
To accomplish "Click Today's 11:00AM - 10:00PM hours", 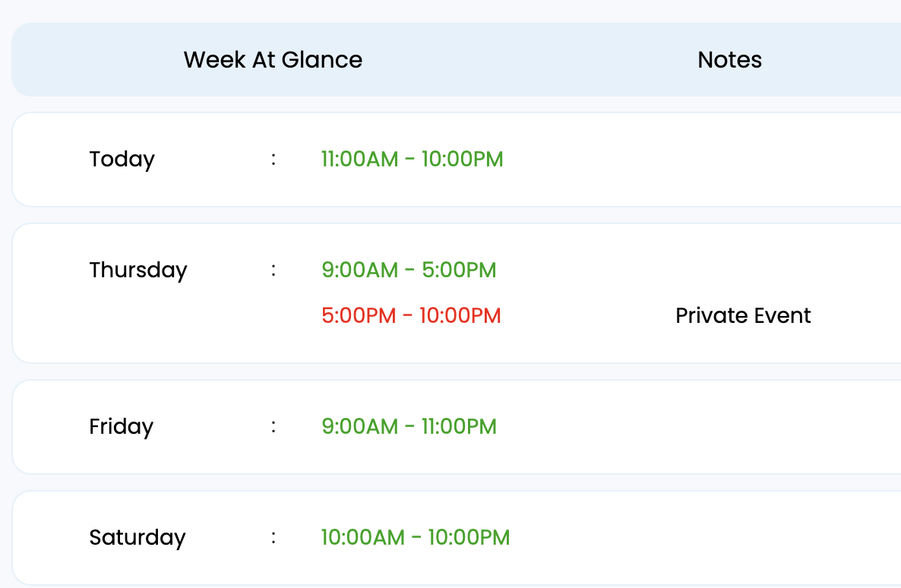I will point(412,159).
